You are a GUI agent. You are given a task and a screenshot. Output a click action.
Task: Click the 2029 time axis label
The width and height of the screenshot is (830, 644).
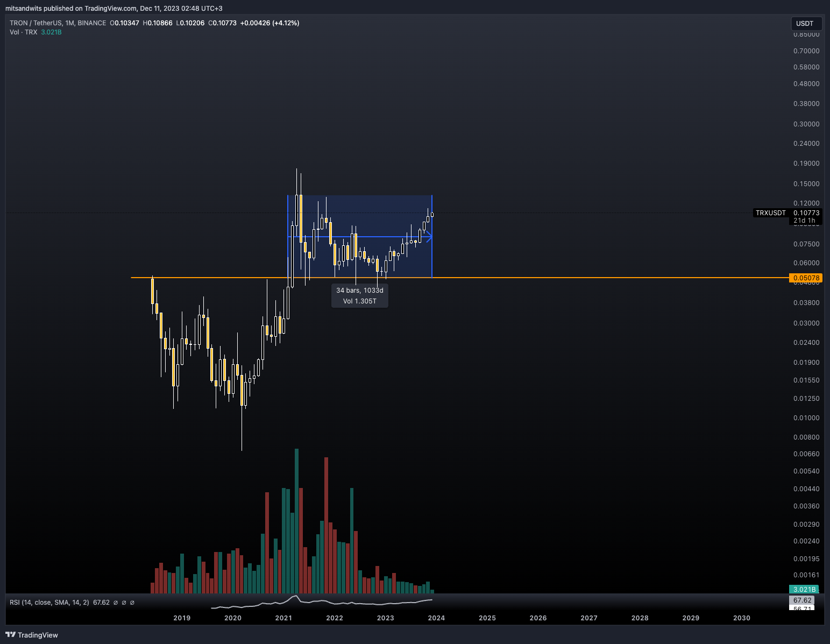point(691,618)
